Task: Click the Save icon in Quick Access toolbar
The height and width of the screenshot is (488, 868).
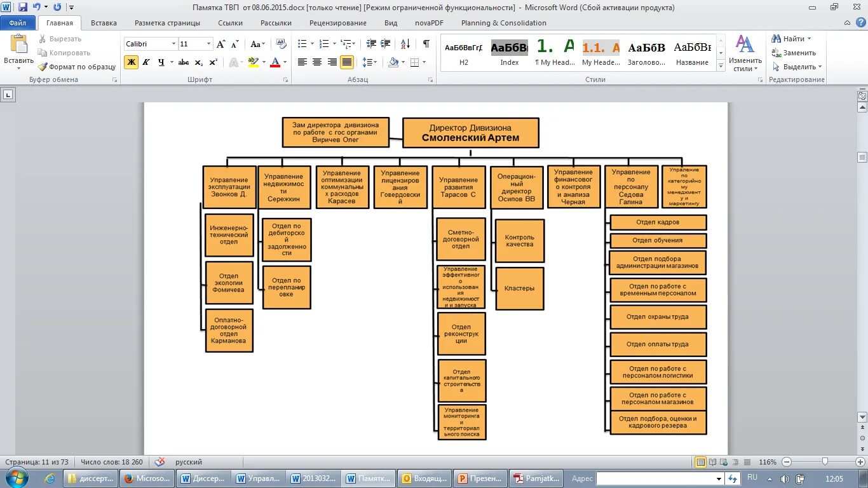Action: 23,8
